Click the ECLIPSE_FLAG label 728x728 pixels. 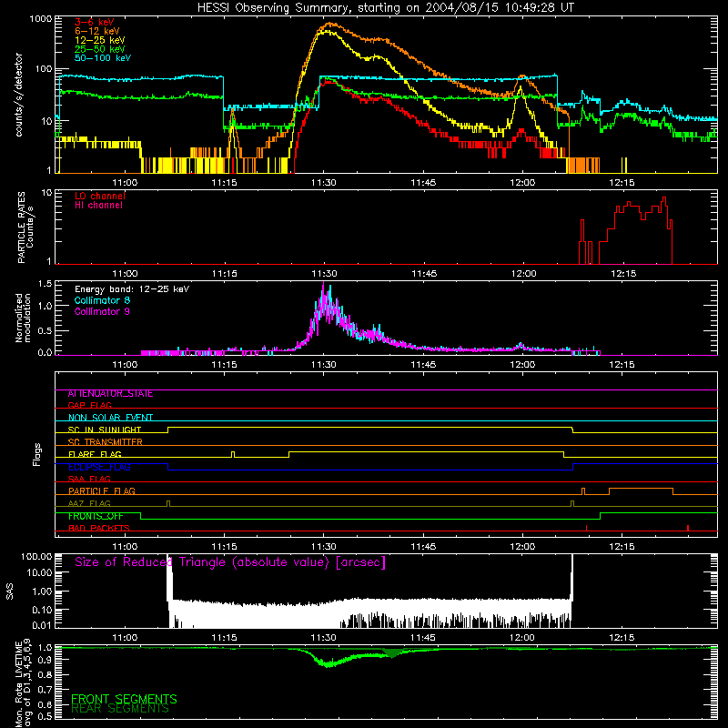(x=99, y=467)
